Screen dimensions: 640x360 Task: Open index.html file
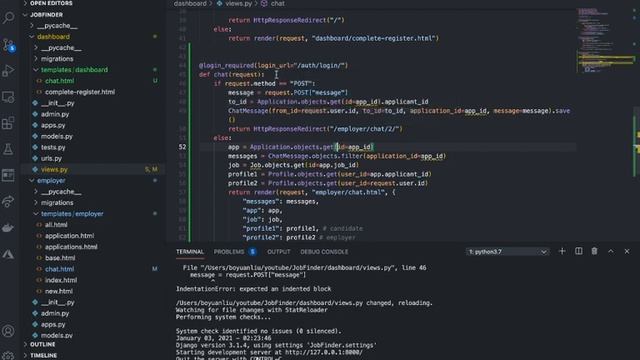point(61,280)
